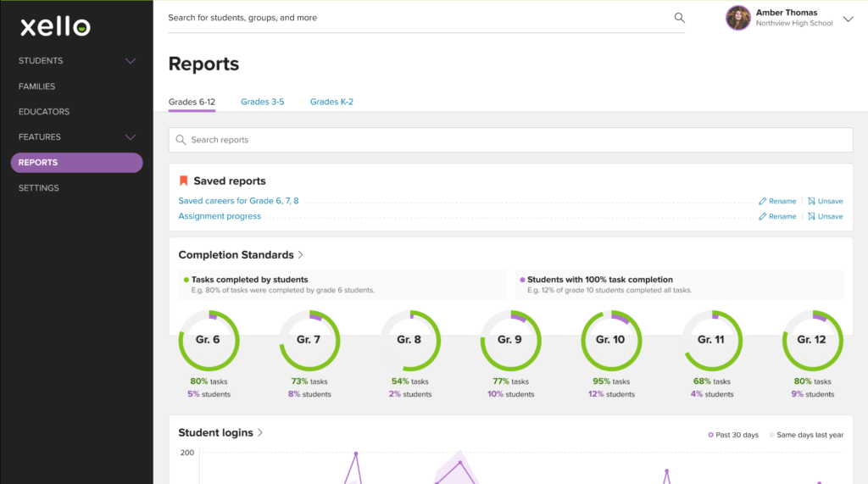Click the Gr. 9 completion ring
This screenshot has height=484, width=868.
(x=510, y=341)
